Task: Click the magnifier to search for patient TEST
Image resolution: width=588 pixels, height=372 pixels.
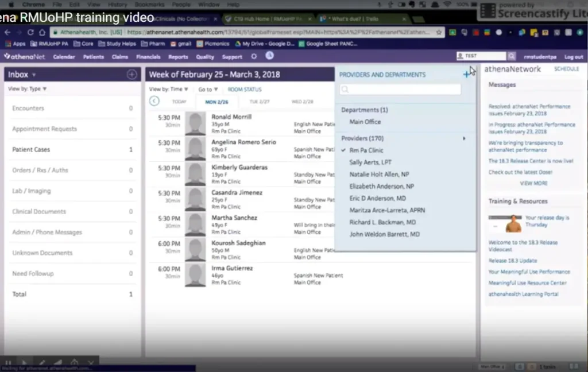Action: (510, 56)
